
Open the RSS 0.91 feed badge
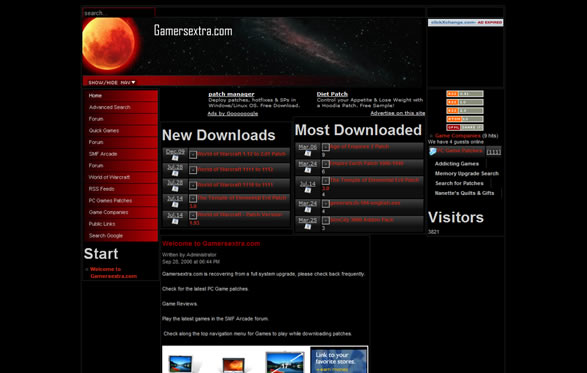coord(465,94)
